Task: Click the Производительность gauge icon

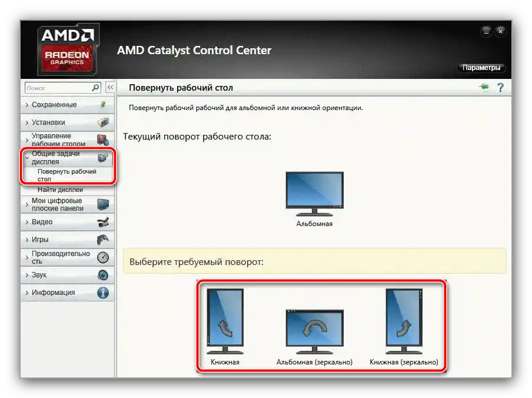Action: [103, 257]
